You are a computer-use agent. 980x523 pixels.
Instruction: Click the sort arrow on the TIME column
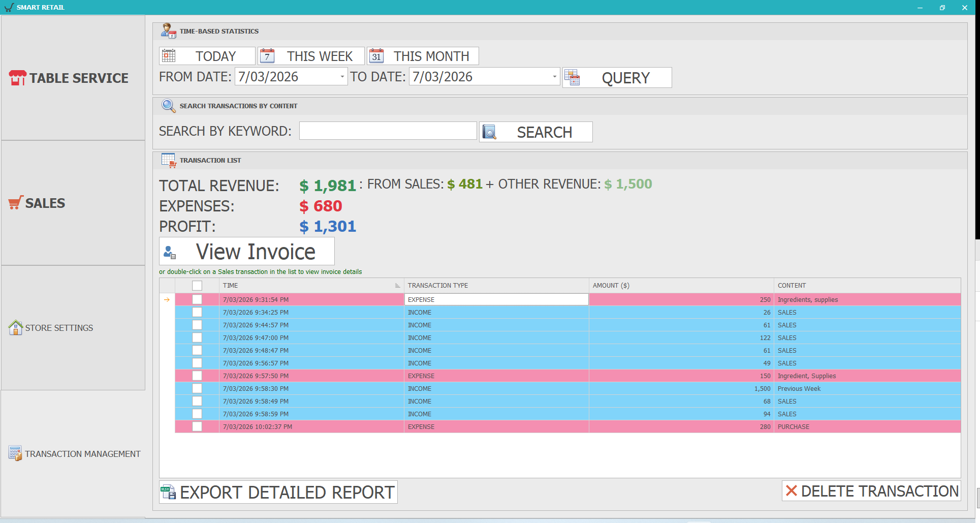397,285
